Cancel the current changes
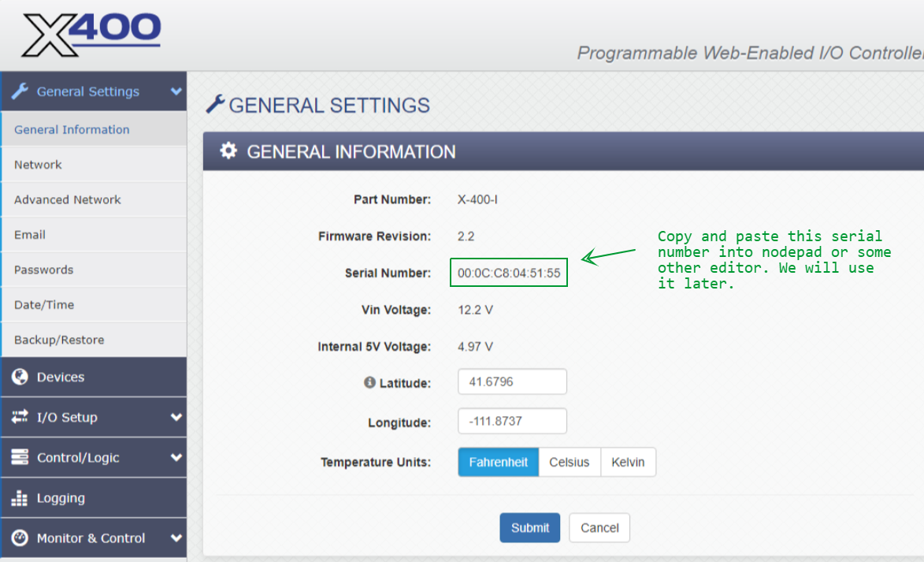Screen dimensions: 924x562 [x=599, y=527]
